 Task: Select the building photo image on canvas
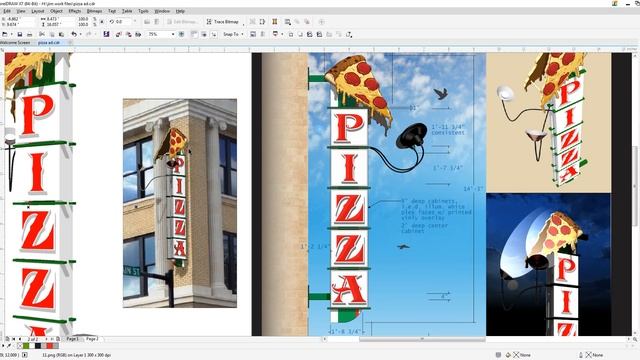[x=180, y=203]
